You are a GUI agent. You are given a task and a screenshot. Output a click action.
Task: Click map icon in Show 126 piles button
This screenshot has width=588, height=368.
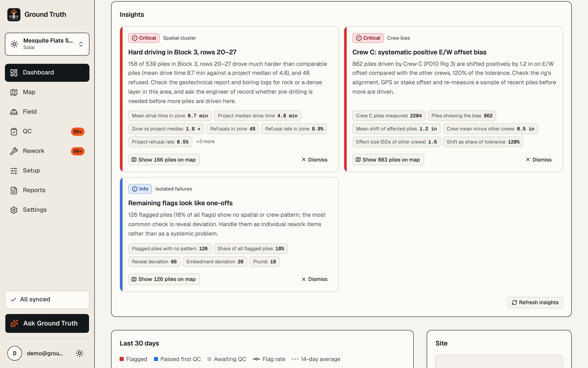point(134,279)
